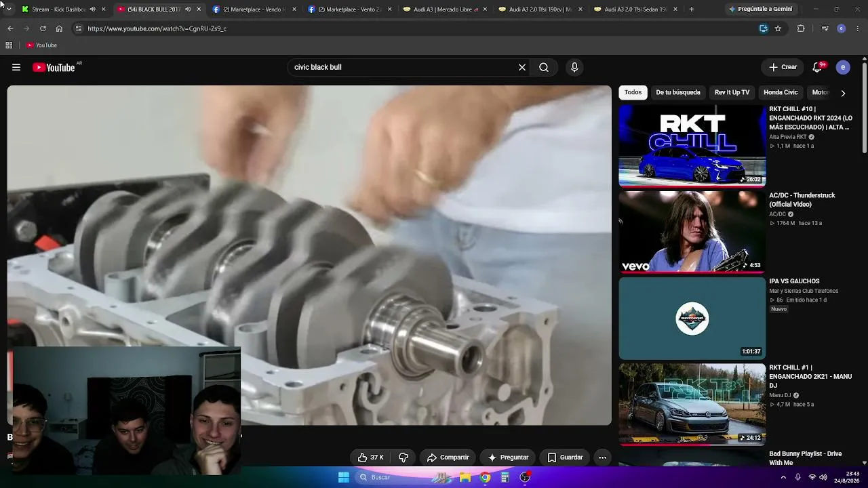This screenshot has width=868, height=488.
Task: Open the account avatar menu on YouTube
Action: pyautogui.click(x=843, y=67)
